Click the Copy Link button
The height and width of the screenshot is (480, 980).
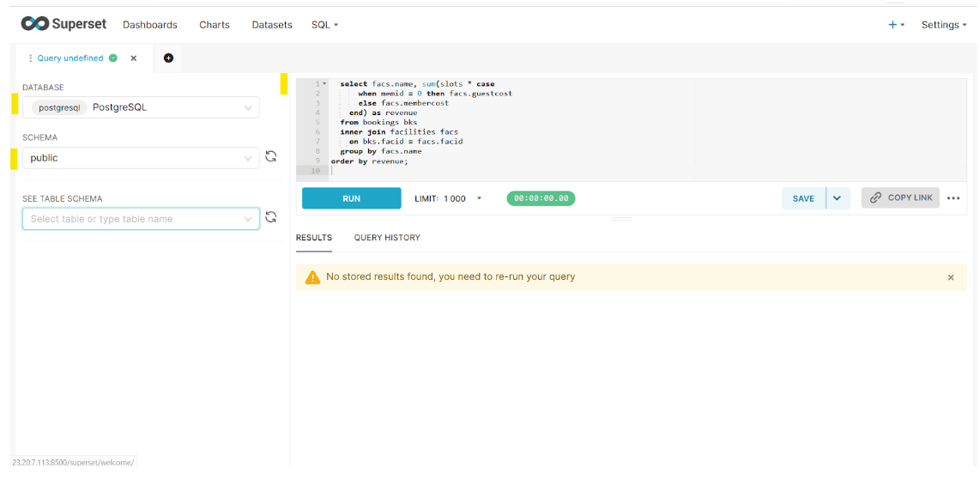click(x=900, y=197)
